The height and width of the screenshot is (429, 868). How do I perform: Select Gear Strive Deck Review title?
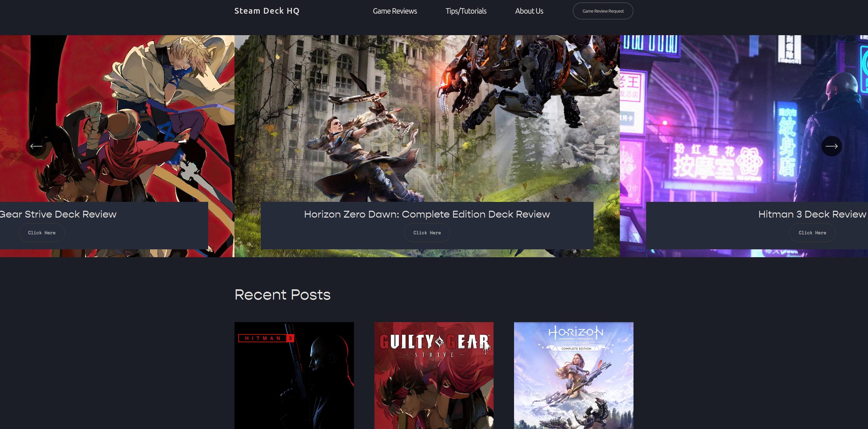[58, 214]
